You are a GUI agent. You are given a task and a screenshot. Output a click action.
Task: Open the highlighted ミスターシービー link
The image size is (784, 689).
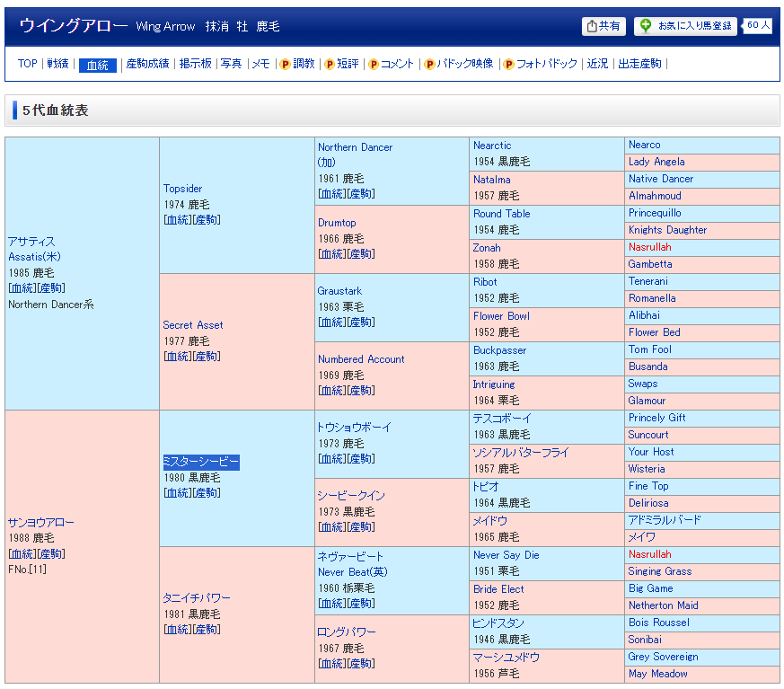tap(200, 462)
